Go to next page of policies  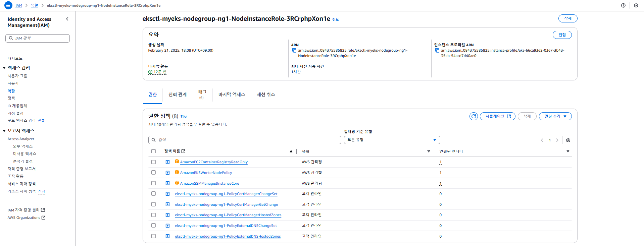click(x=557, y=140)
